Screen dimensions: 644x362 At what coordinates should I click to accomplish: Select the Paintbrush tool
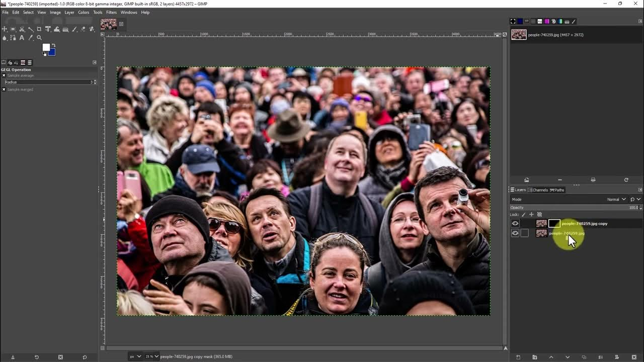pos(74,29)
